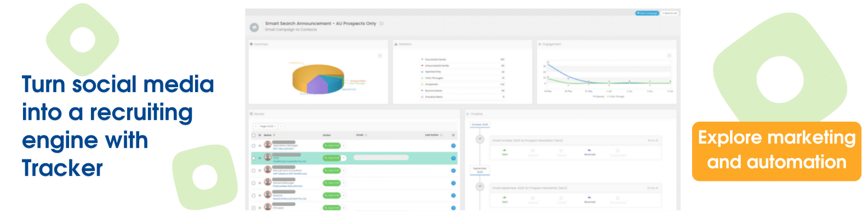Screen dimensions: 868x217
Task: Click the megaphone campaign icon beside the title
Action: tap(254, 27)
